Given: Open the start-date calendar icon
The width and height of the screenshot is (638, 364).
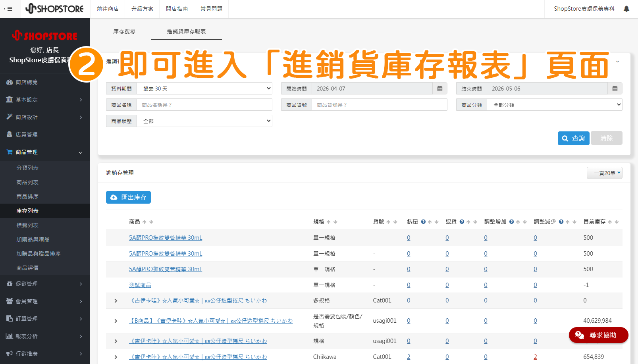Looking at the screenshot, I should click(x=440, y=89).
